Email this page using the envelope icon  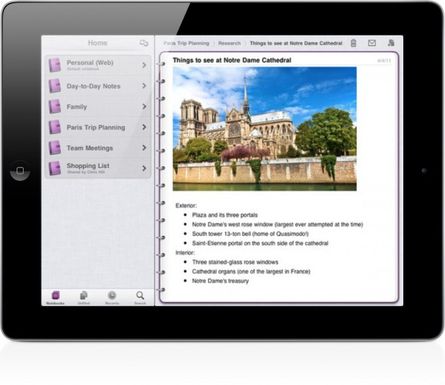[x=372, y=43]
